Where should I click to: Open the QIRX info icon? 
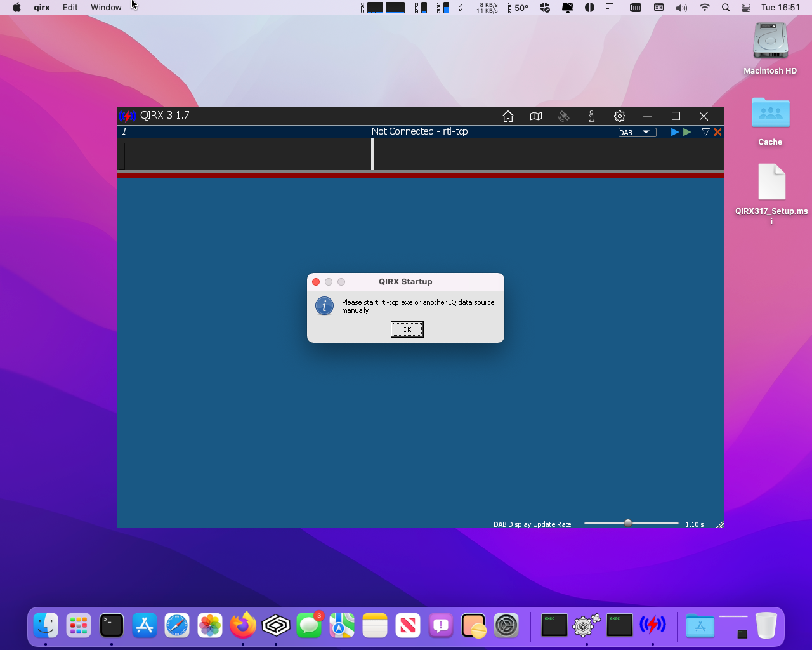pos(591,116)
